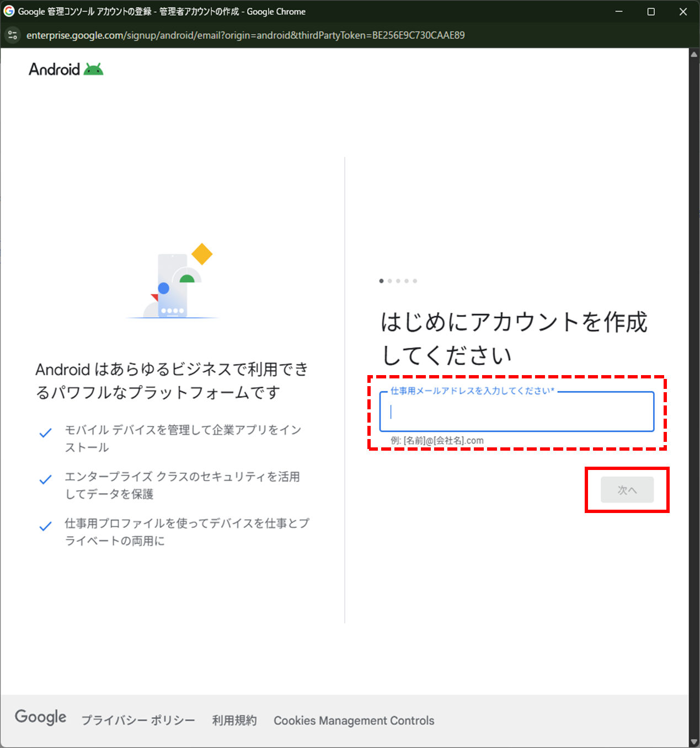Click the work email address input field
Image resolution: width=700 pixels, height=748 pixels.
tap(517, 412)
